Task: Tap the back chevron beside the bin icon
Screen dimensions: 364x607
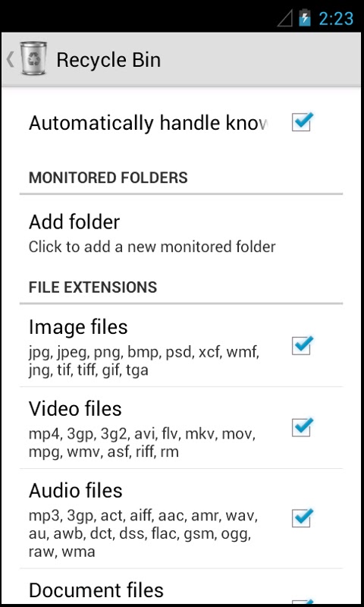Action: tap(11, 59)
